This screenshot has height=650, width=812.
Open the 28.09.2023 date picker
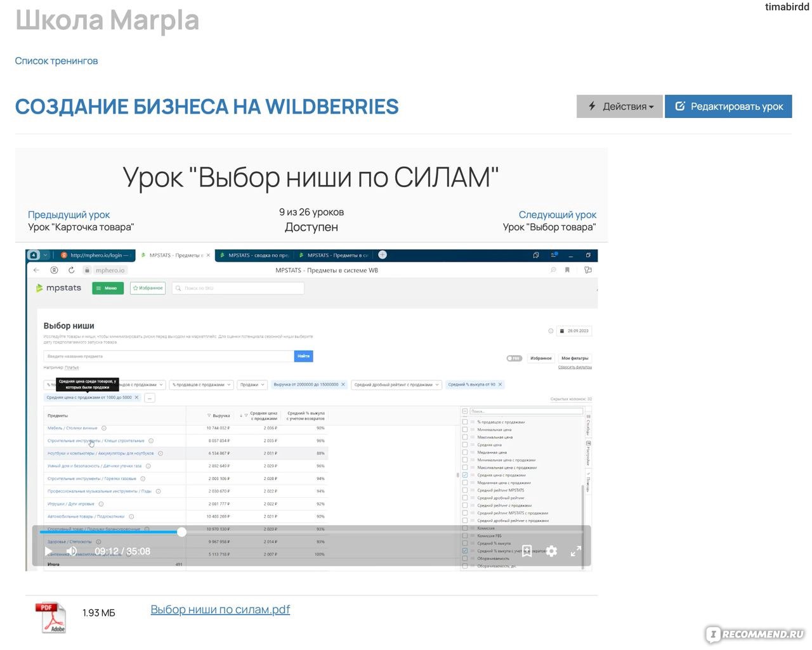coord(574,331)
